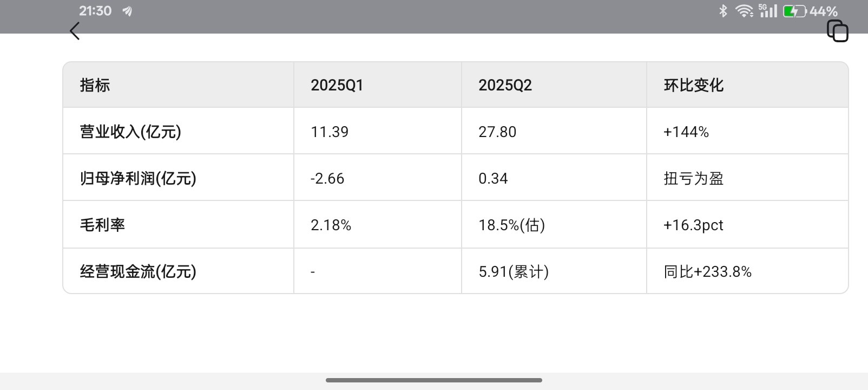This screenshot has height=390, width=868.
Task: Tap the 5G signal bars icon
Action: click(768, 11)
